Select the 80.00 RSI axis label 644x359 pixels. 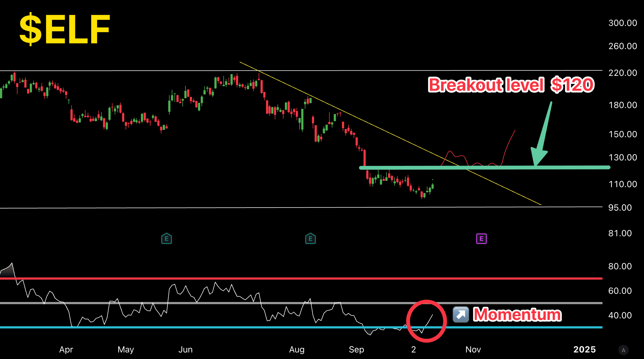pyautogui.click(x=620, y=266)
